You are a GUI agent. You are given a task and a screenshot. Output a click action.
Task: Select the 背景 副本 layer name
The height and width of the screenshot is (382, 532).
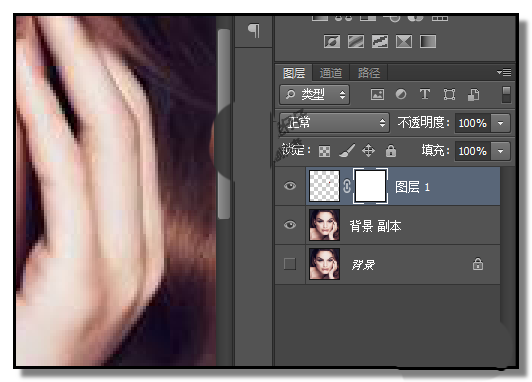click(x=376, y=226)
